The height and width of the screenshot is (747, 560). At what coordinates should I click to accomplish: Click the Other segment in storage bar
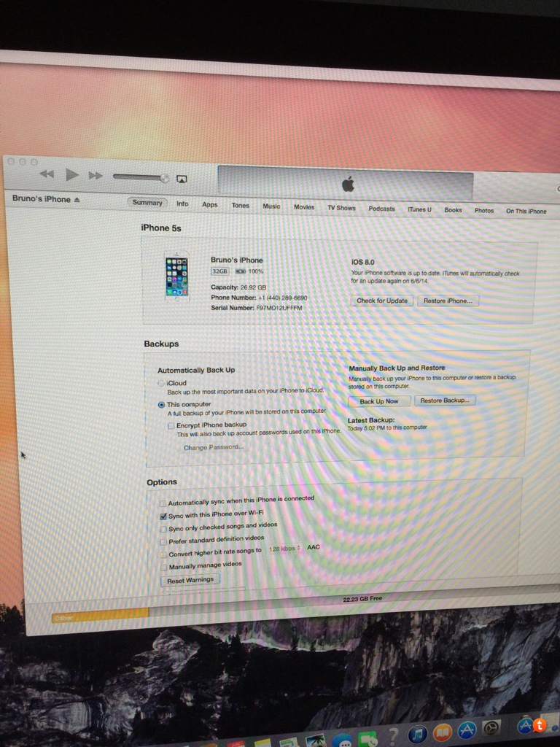click(x=100, y=616)
